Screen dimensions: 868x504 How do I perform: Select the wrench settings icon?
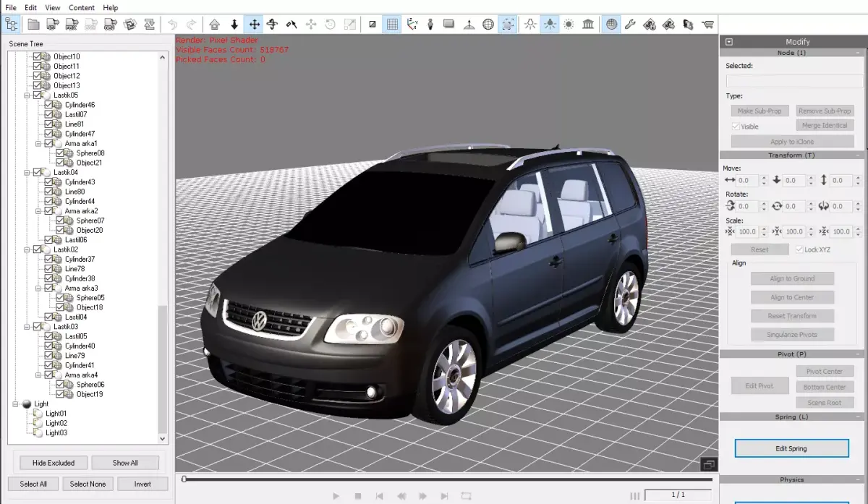click(x=631, y=24)
